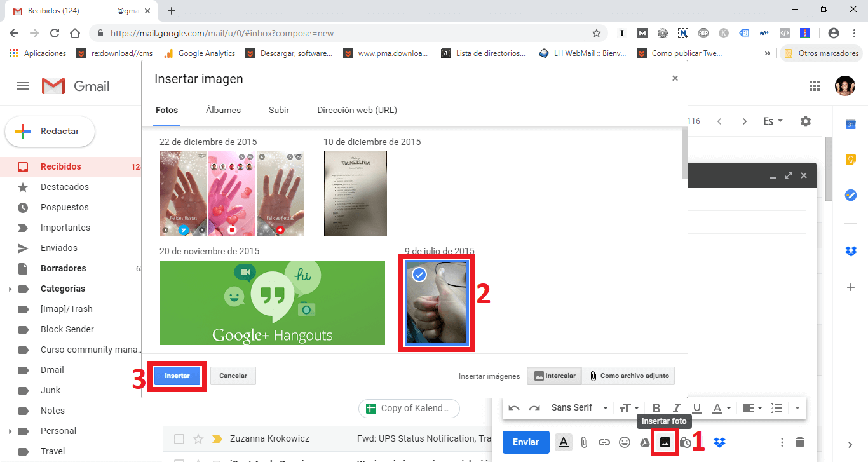Reload the page in Chrome
The image size is (868, 462).
pyautogui.click(x=55, y=33)
